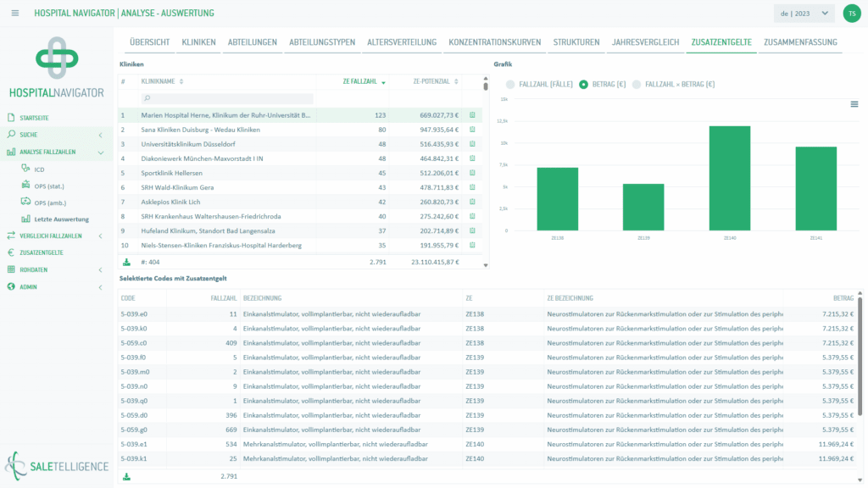This screenshot has width=868, height=488.
Task: Click the codes table vertical scrollbar
Action: (860, 355)
